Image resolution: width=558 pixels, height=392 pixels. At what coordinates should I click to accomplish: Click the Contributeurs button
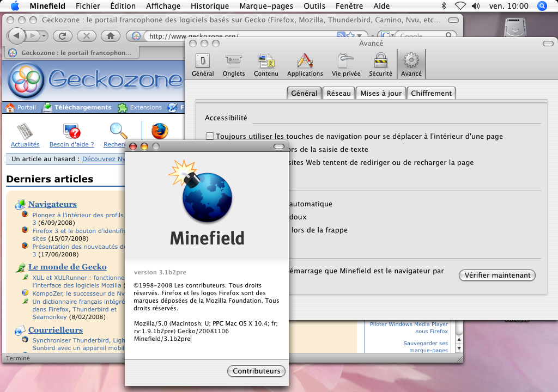(x=256, y=371)
